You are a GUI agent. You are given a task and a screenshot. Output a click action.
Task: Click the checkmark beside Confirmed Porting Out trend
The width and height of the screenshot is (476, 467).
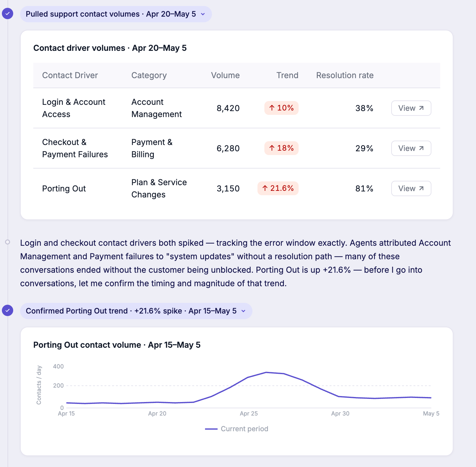click(8, 311)
